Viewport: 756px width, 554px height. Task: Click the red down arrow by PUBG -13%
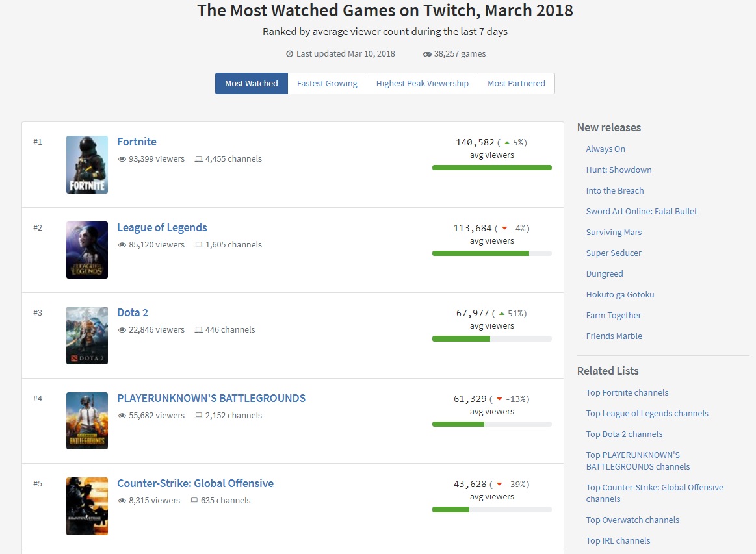(x=499, y=399)
